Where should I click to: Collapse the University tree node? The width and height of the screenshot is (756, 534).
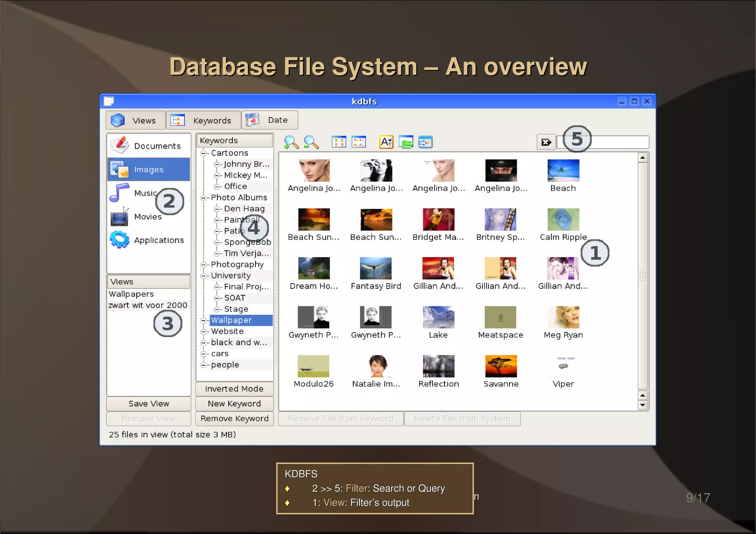[x=203, y=276]
